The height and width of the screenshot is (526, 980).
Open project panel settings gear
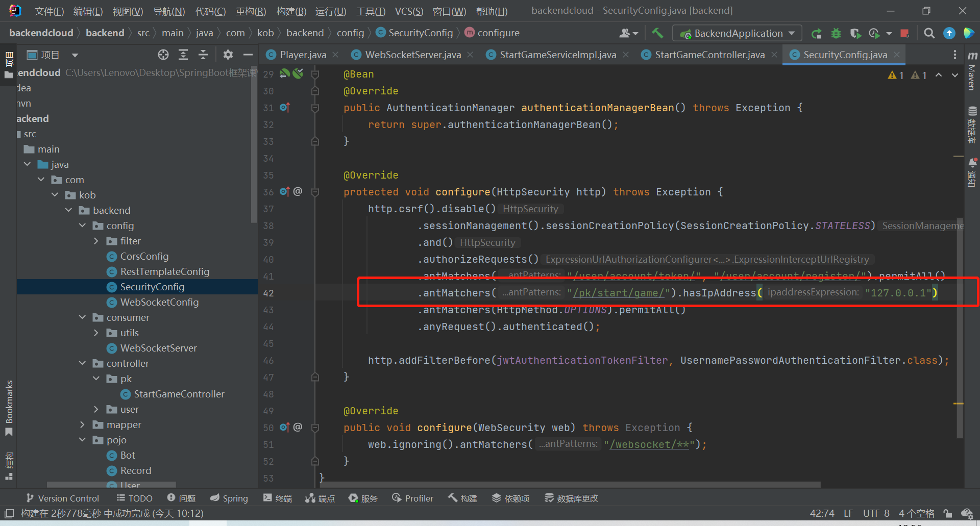pyautogui.click(x=228, y=55)
